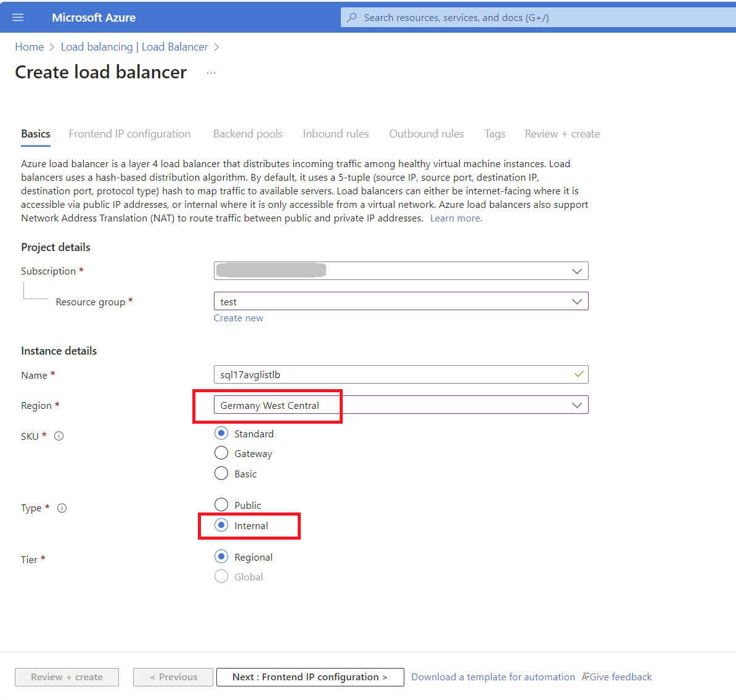Open Load balancing | Load Balancer breadcrumb

point(134,47)
